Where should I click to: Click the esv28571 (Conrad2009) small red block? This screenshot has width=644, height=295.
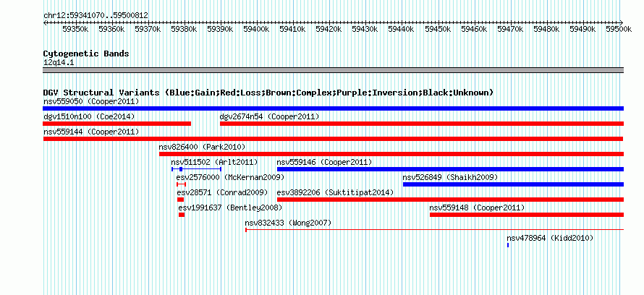pos(180,200)
